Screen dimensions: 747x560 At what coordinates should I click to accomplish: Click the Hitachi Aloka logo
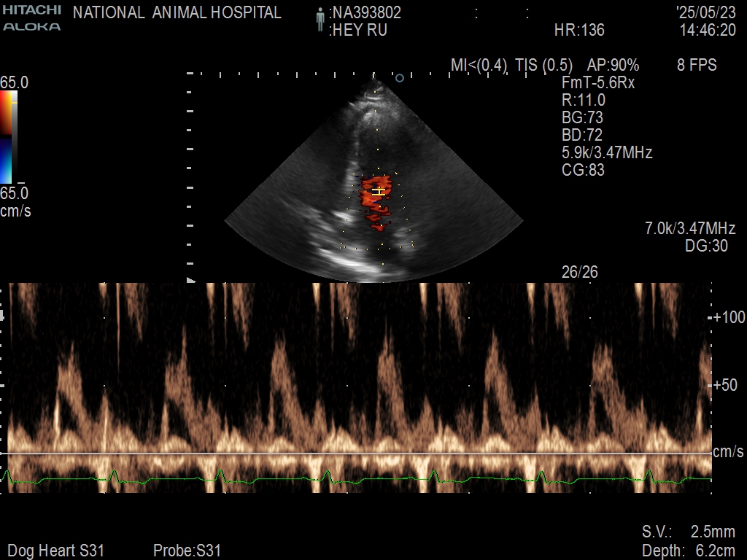click(x=31, y=17)
